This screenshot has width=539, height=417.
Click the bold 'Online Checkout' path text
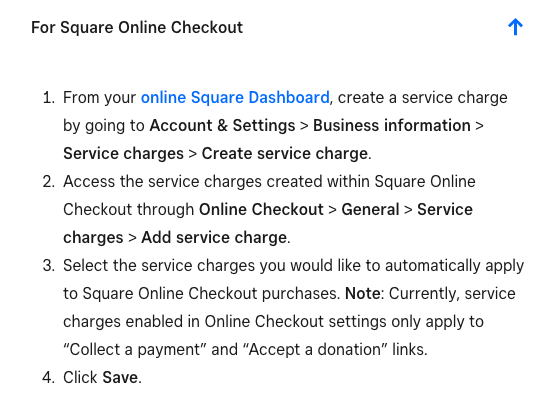[261, 209]
